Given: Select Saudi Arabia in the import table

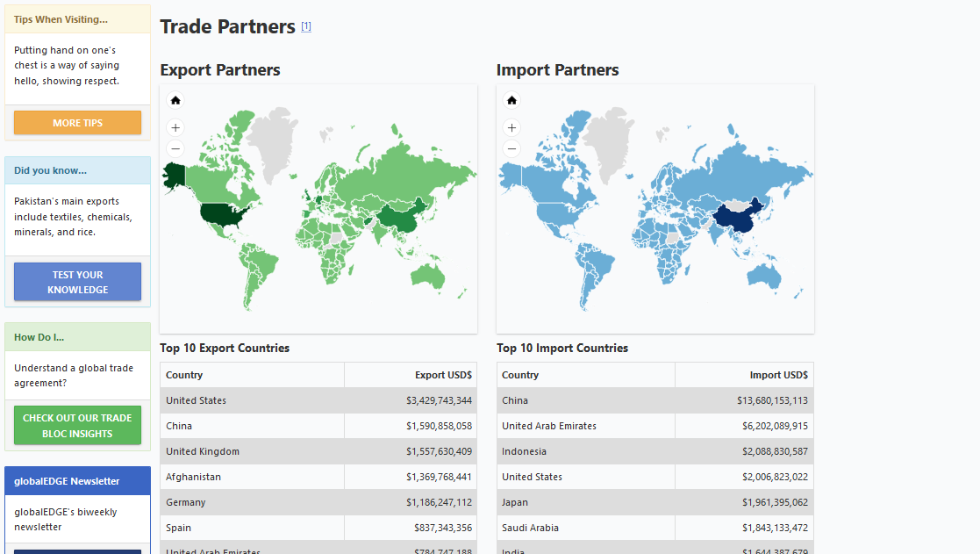Looking at the screenshot, I should coord(530,529).
